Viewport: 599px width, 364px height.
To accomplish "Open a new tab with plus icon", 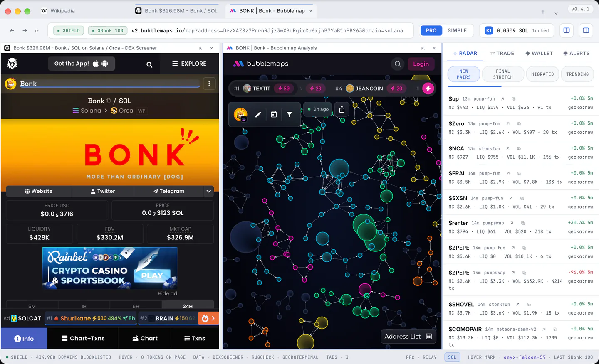I will point(543,12).
